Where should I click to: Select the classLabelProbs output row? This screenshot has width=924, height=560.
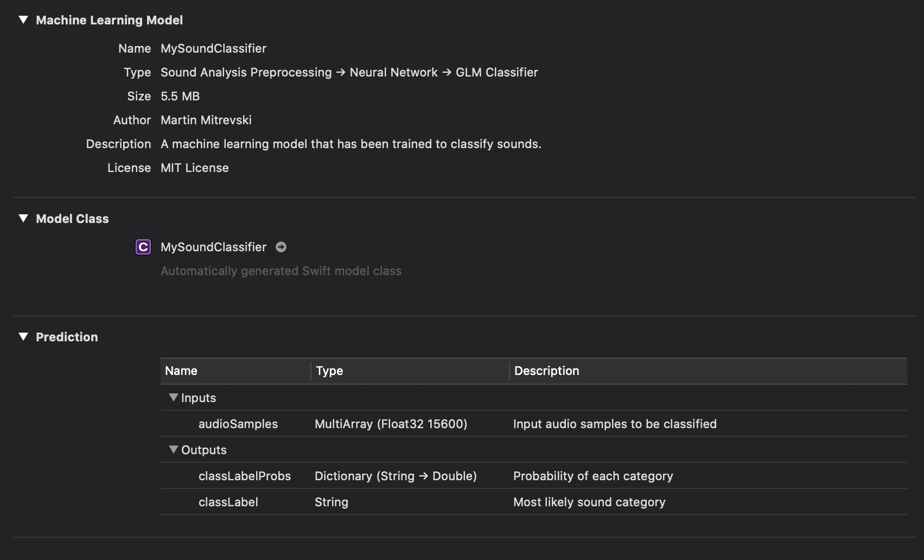245,476
